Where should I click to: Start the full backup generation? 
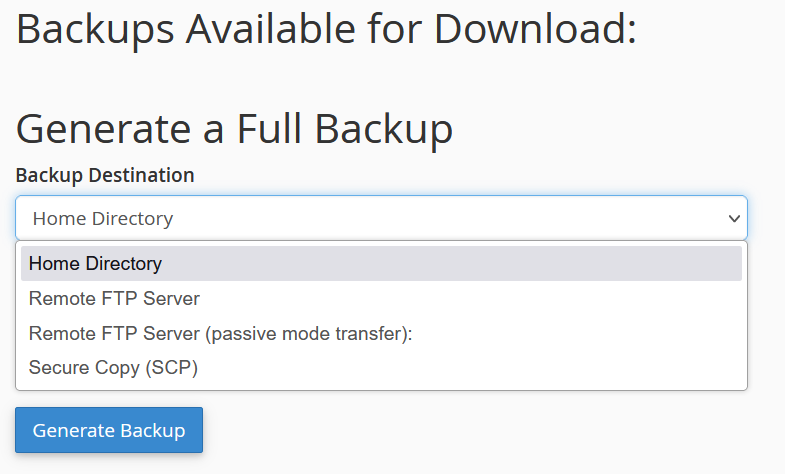click(109, 430)
